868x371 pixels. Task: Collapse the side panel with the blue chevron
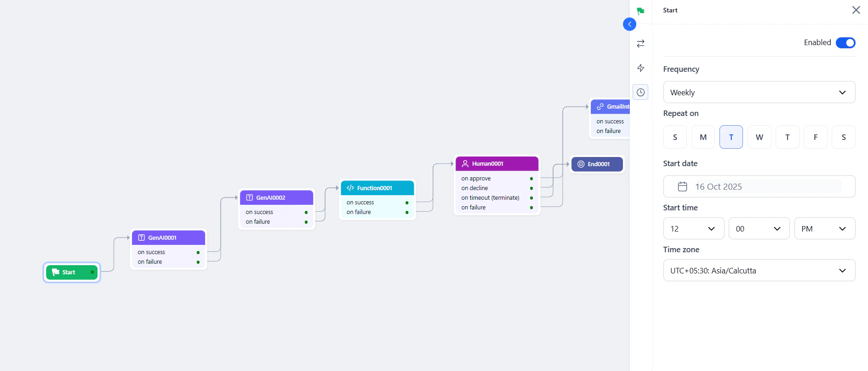coord(629,24)
